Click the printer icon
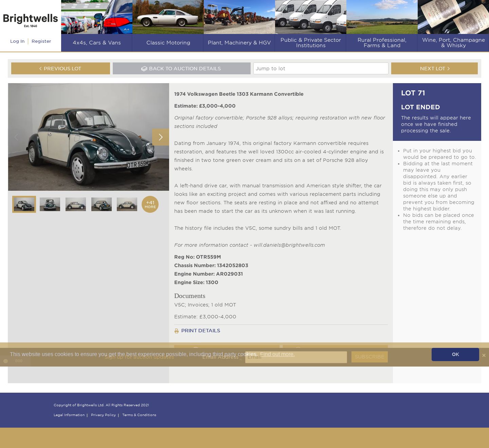489x448 pixels. (177, 331)
